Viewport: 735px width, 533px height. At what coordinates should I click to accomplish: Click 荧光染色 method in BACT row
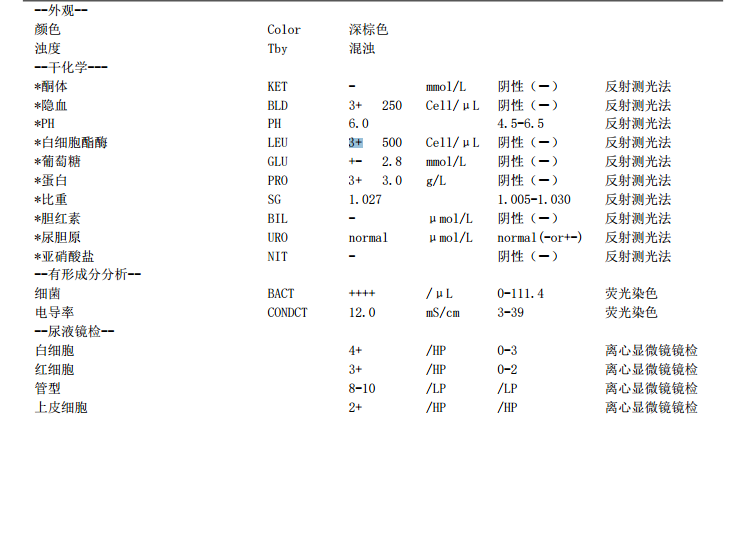(x=631, y=294)
